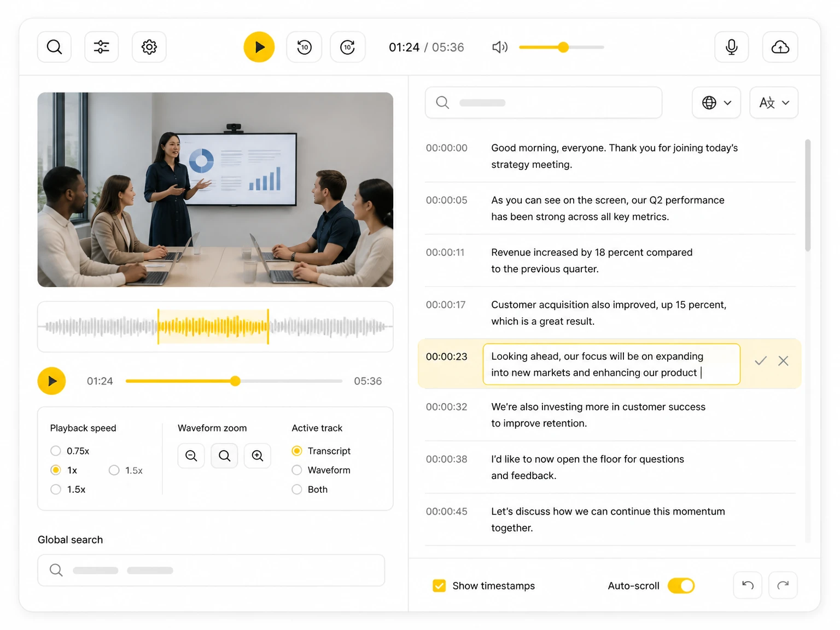Click the editing text box "Looking ahead"
This screenshot has height=630, width=840.
click(611, 365)
